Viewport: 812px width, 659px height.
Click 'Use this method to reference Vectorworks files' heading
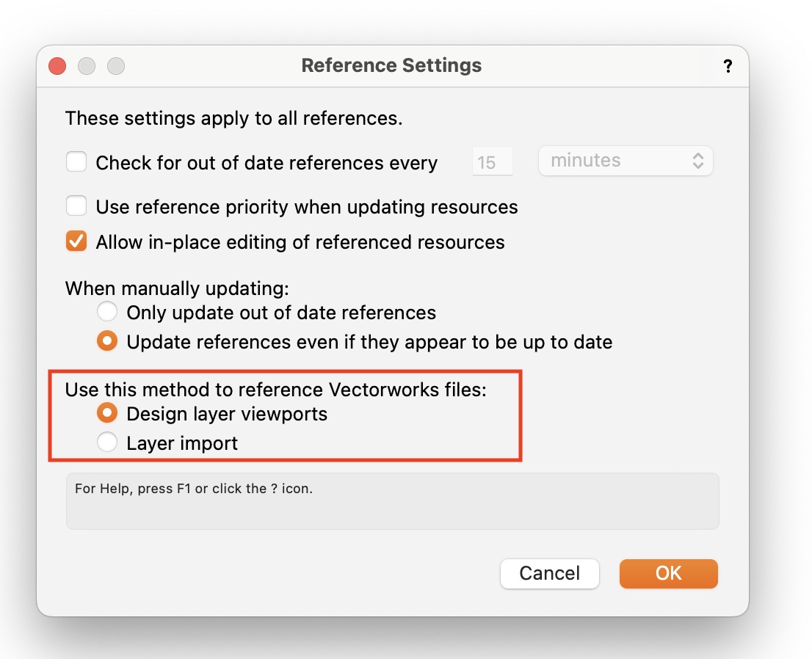click(x=275, y=390)
